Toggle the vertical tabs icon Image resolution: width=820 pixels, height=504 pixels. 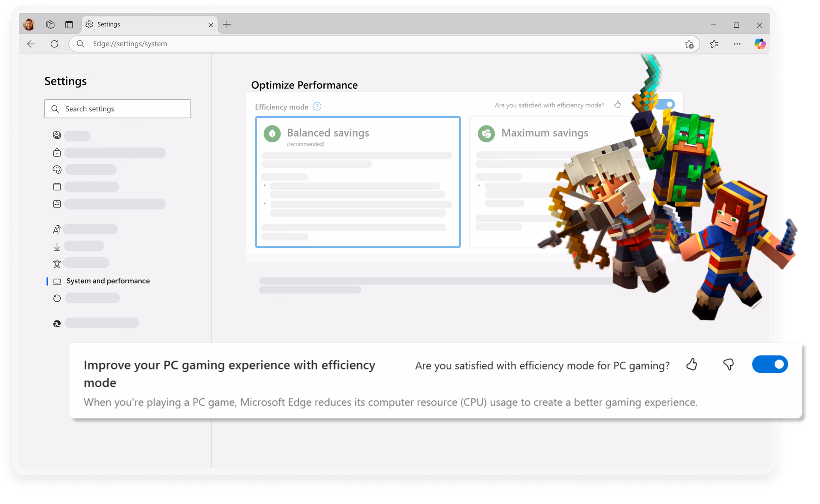pyautogui.click(x=69, y=24)
